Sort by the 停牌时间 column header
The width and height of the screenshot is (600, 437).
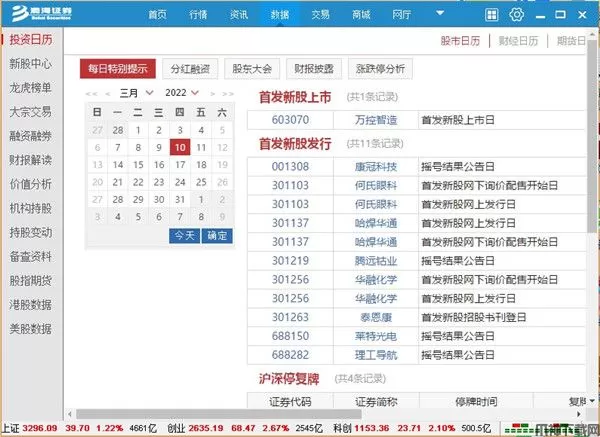[476, 401]
